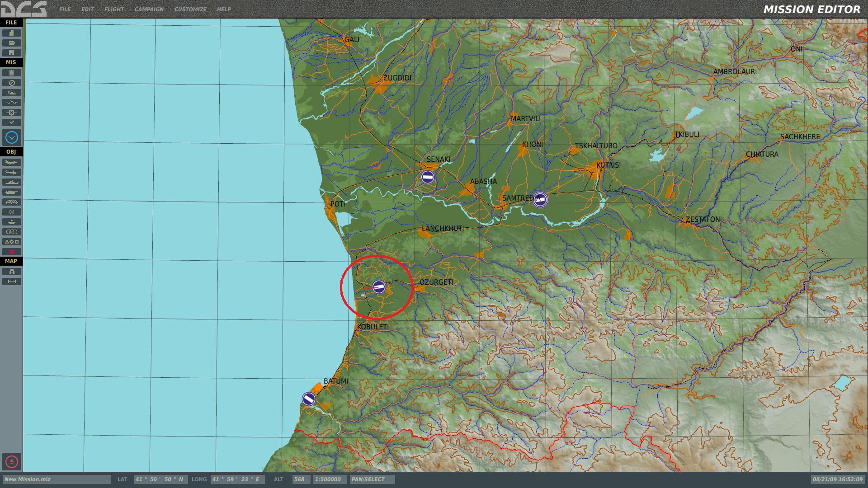Open map options binoculars icon

click(12, 272)
